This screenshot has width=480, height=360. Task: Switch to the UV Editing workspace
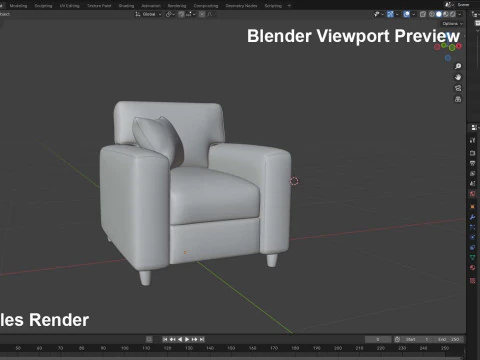[70, 6]
